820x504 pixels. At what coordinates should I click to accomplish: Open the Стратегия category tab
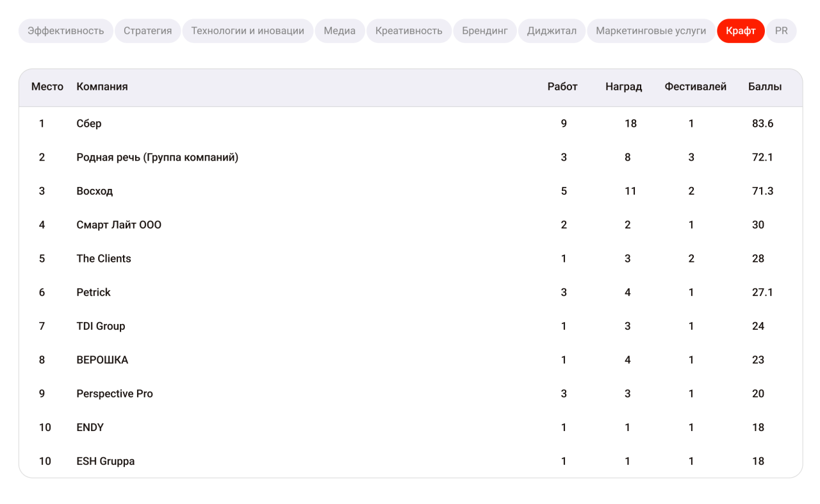pyautogui.click(x=147, y=31)
